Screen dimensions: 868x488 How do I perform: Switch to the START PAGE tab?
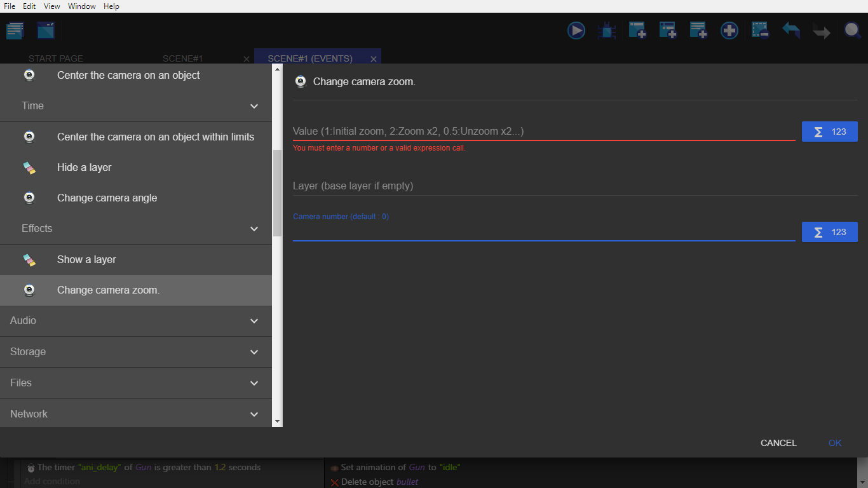click(x=56, y=58)
